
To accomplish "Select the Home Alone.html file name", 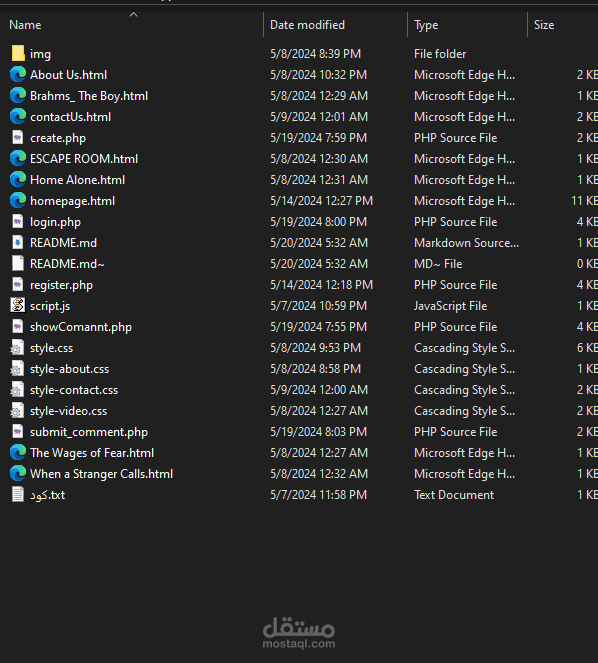I will click(77, 180).
